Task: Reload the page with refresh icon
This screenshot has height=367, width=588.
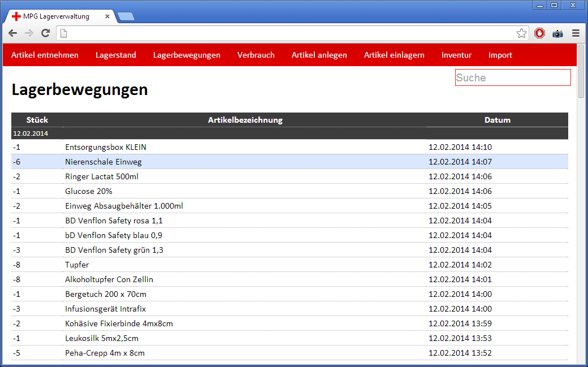Action: click(x=46, y=33)
